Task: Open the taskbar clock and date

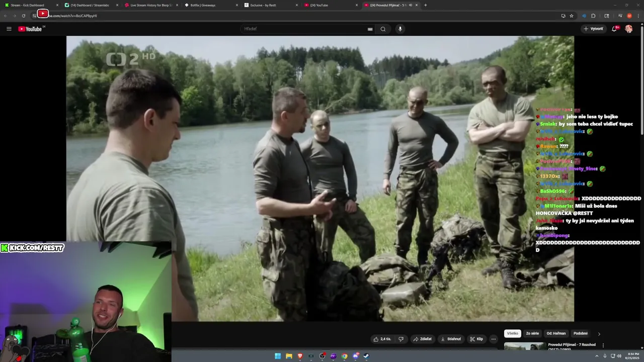Action: point(633,356)
